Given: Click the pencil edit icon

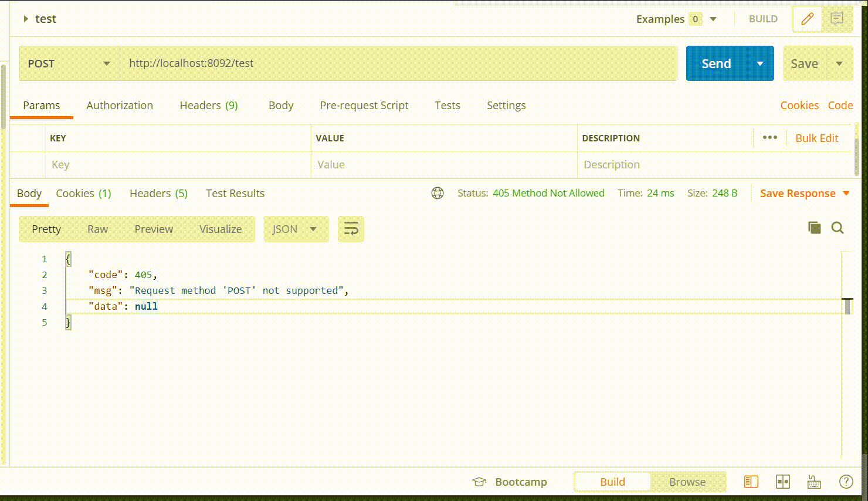Looking at the screenshot, I should tap(807, 19).
